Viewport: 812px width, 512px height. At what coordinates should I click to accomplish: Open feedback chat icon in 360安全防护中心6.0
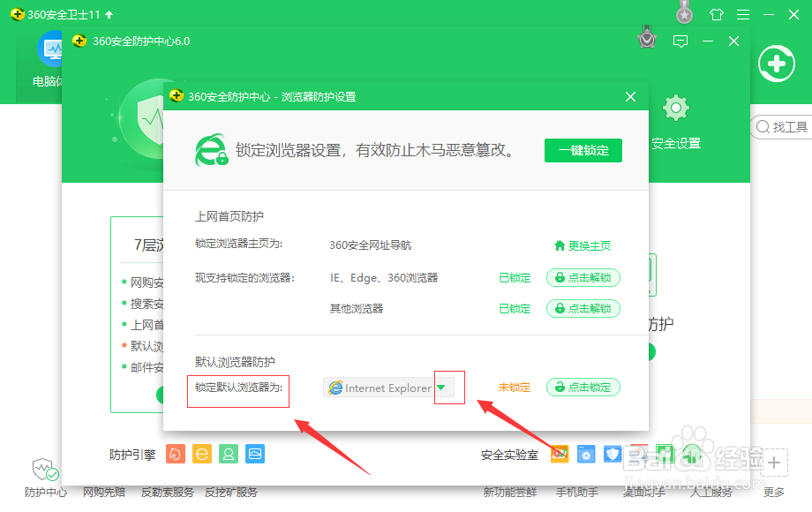click(680, 41)
